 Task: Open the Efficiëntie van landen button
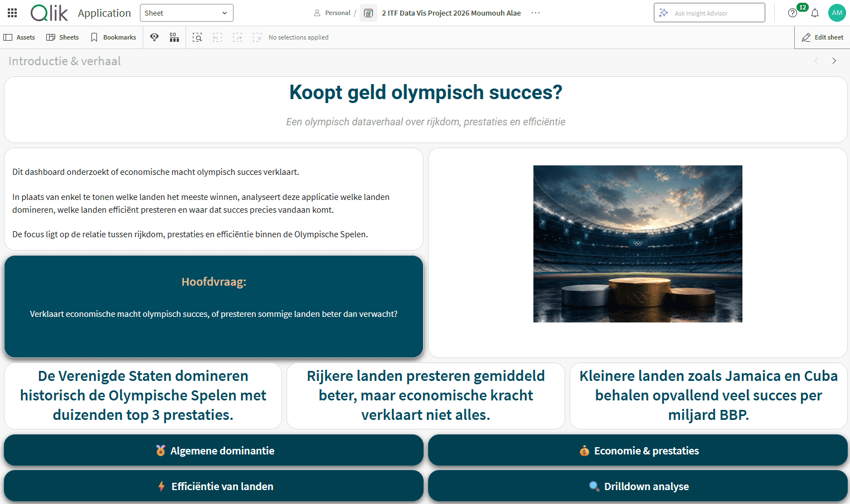[214, 486]
